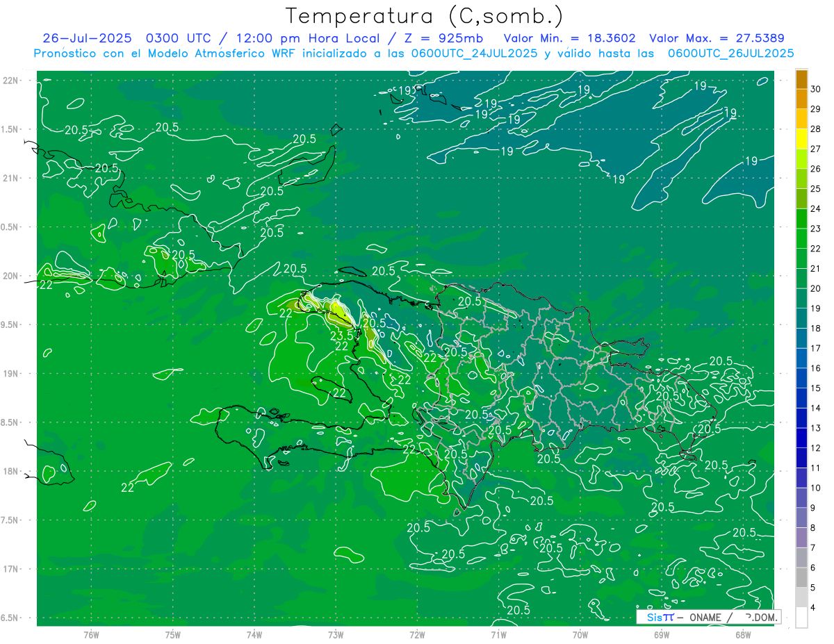Pick the purple swatch between 8 and 9
The width and height of the screenshot is (834, 644).
pyautogui.click(x=801, y=518)
